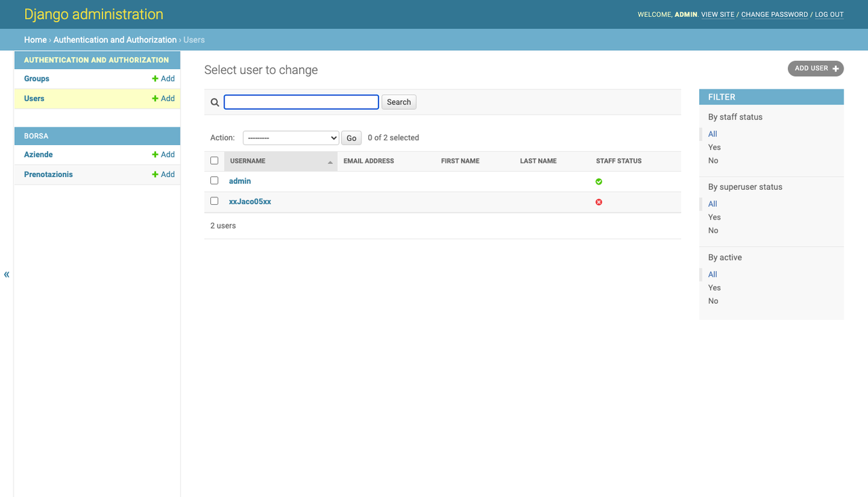Click the Go button
The width and height of the screenshot is (868, 497).
point(351,138)
